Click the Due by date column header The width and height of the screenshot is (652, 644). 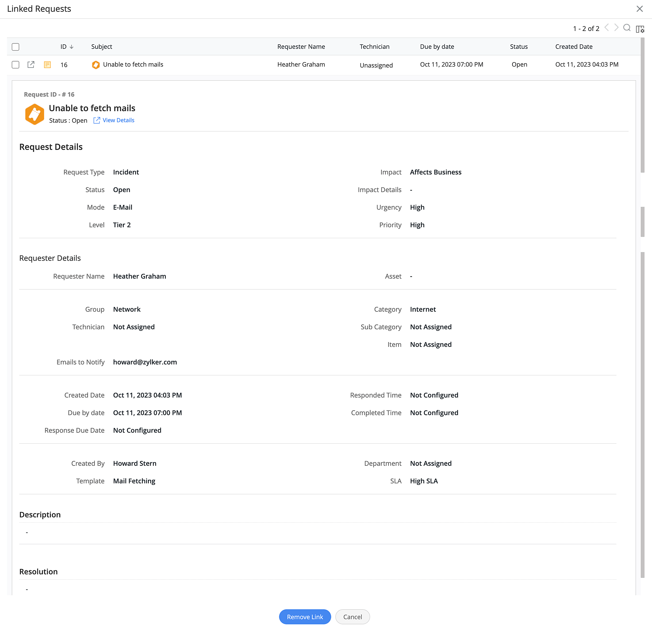click(437, 47)
